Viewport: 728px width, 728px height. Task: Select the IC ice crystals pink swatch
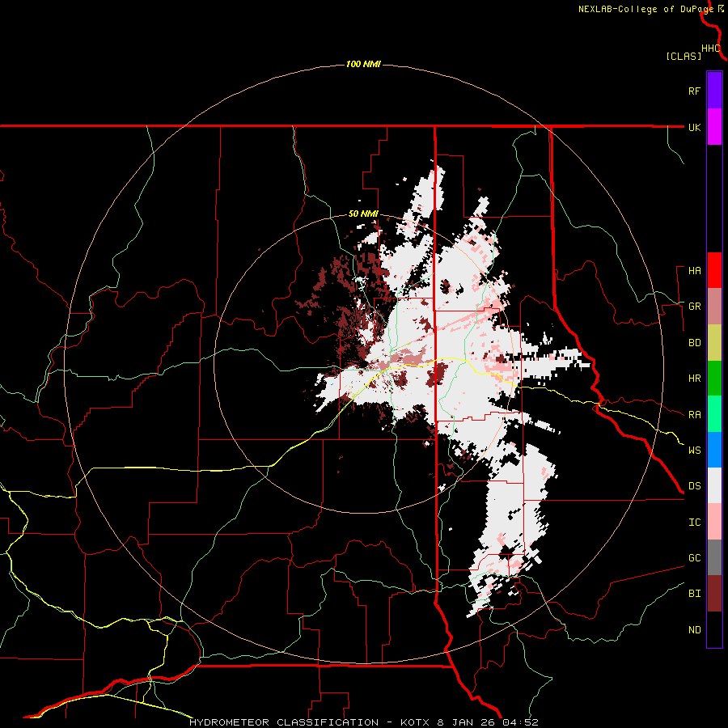(x=714, y=522)
